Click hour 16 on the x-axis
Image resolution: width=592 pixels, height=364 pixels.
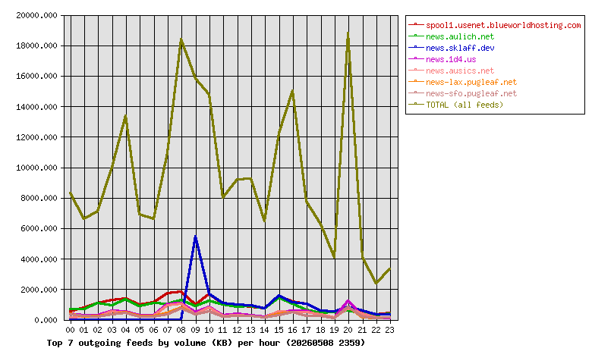[x=292, y=330]
